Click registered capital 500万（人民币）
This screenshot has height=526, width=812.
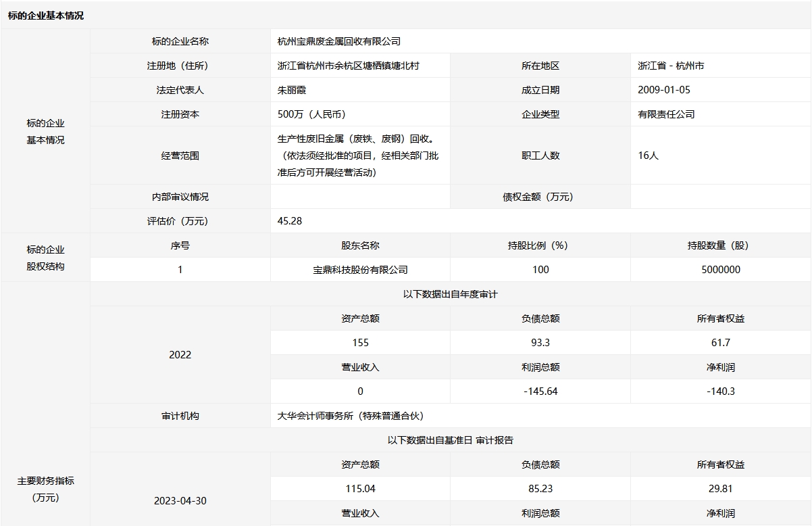coord(311,114)
